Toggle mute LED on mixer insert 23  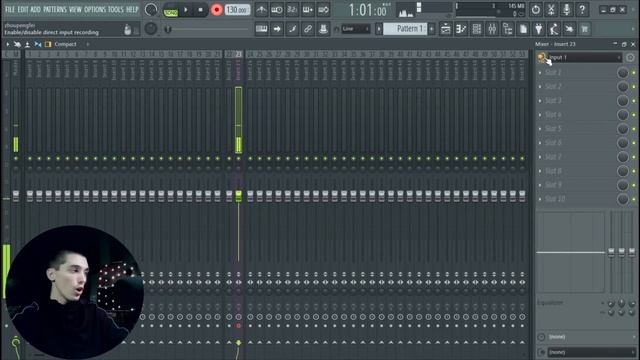[238, 158]
